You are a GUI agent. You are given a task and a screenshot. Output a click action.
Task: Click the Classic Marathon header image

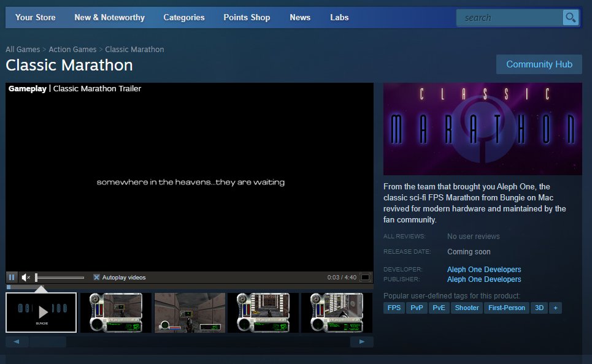[483, 129]
